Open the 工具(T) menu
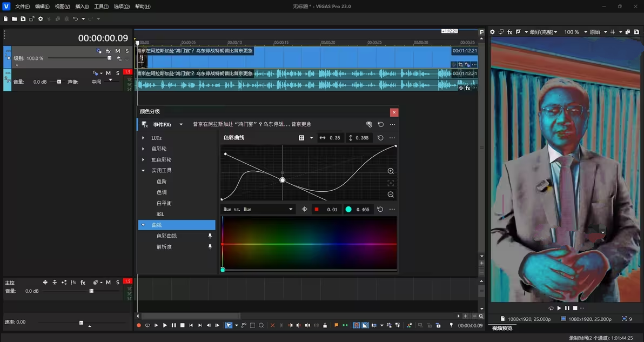Screen dimensions: 644x342 pos(101,6)
